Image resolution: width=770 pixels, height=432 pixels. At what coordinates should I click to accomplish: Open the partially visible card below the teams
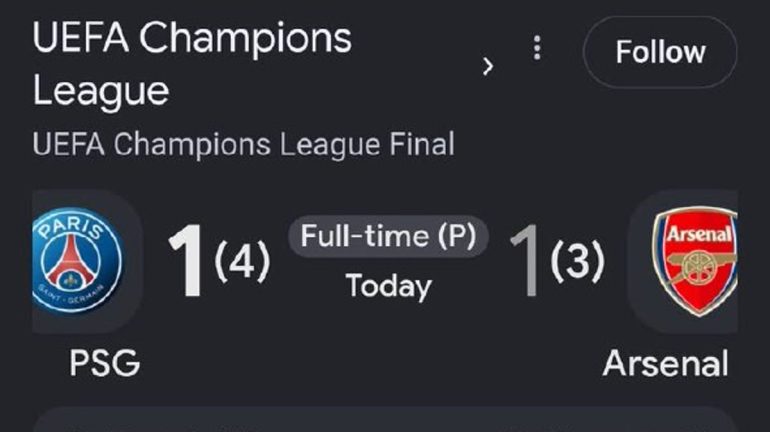coord(385,420)
